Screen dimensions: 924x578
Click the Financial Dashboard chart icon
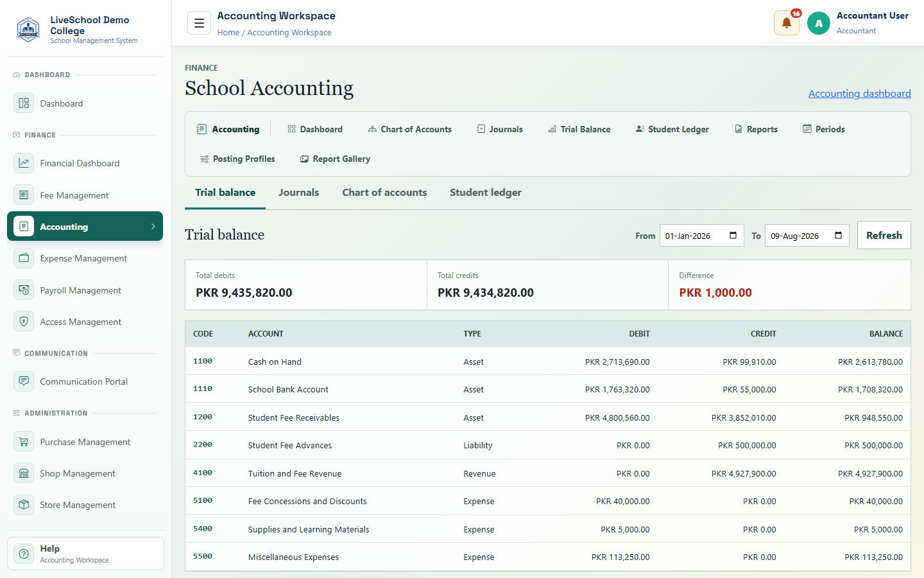click(24, 163)
